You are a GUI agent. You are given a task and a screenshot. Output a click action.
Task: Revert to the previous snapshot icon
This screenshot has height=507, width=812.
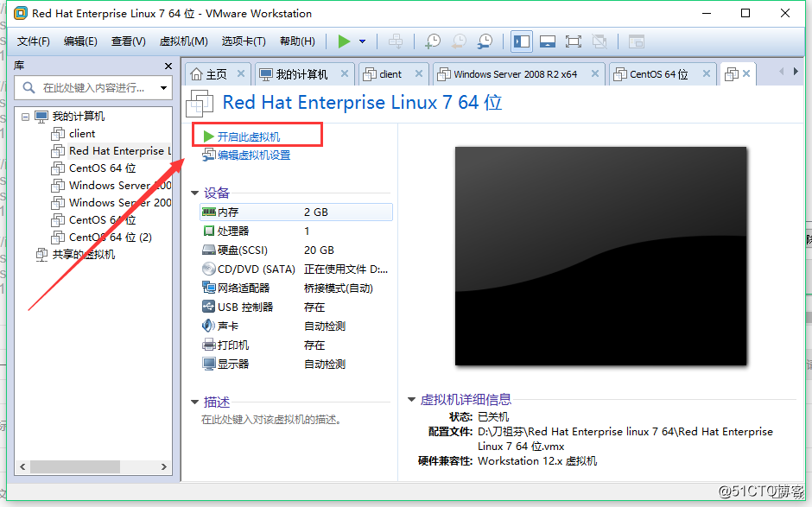tap(459, 41)
